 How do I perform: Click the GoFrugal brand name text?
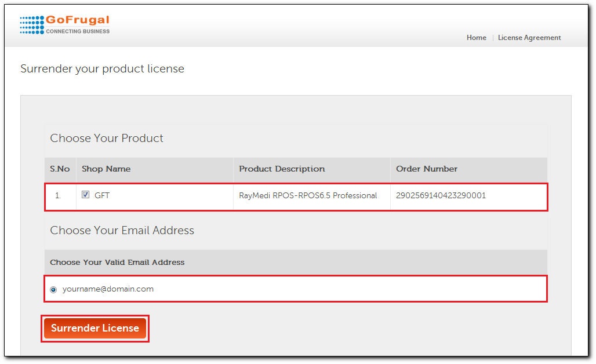[x=78, y=20]
